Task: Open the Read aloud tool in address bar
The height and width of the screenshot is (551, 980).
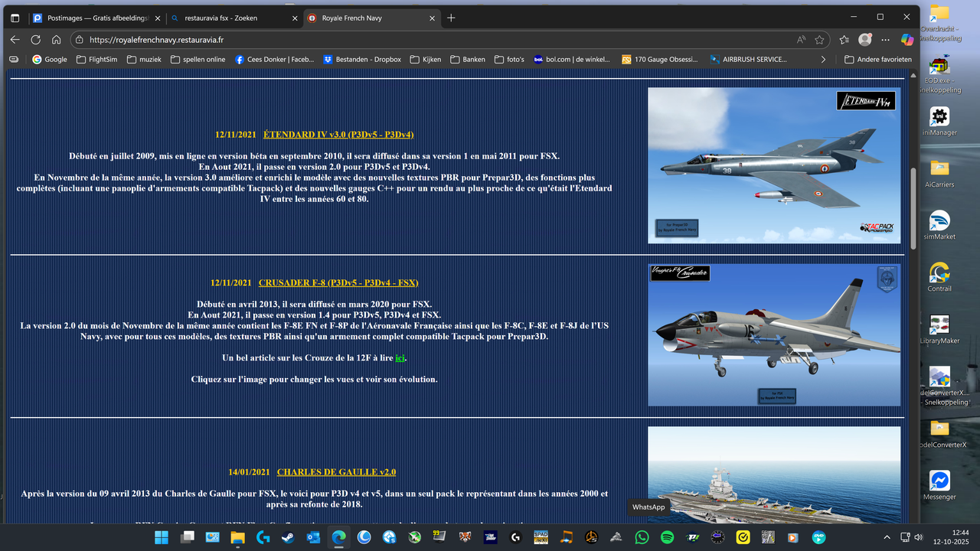Action: point(801,40)
